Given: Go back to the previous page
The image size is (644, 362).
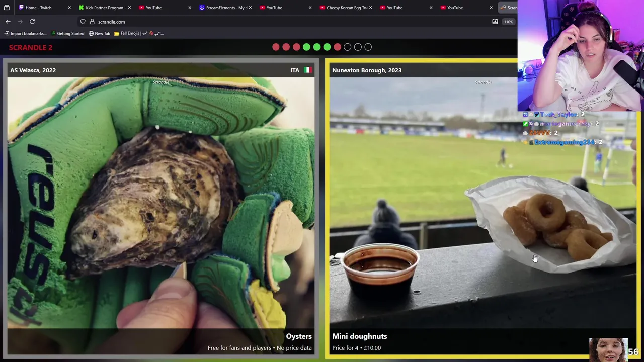Looking at the screenshot, I should coord(8,22).
